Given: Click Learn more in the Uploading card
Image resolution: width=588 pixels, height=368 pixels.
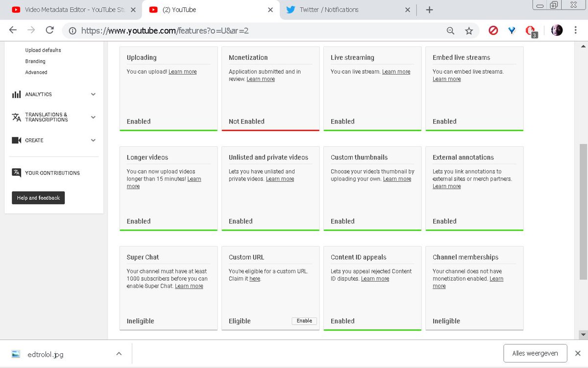Looking at the screenshot, I should [x=182, y=72].
